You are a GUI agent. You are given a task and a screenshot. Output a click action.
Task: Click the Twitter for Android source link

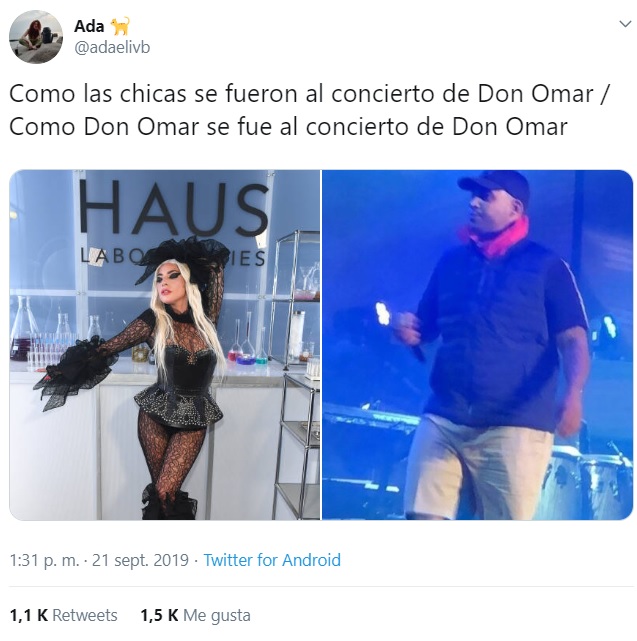coord(272,560)
